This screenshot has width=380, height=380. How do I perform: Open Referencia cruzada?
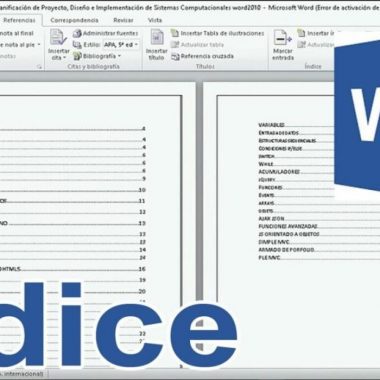click(x=202, y=56)
